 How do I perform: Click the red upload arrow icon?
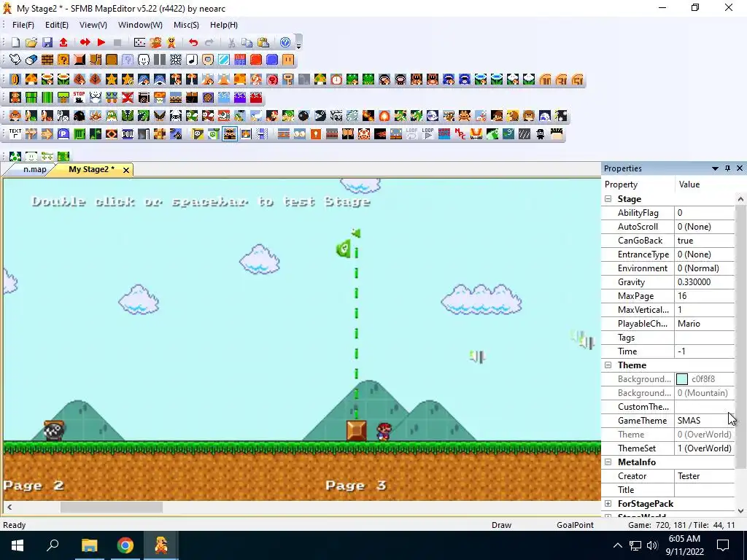(63, 43)
